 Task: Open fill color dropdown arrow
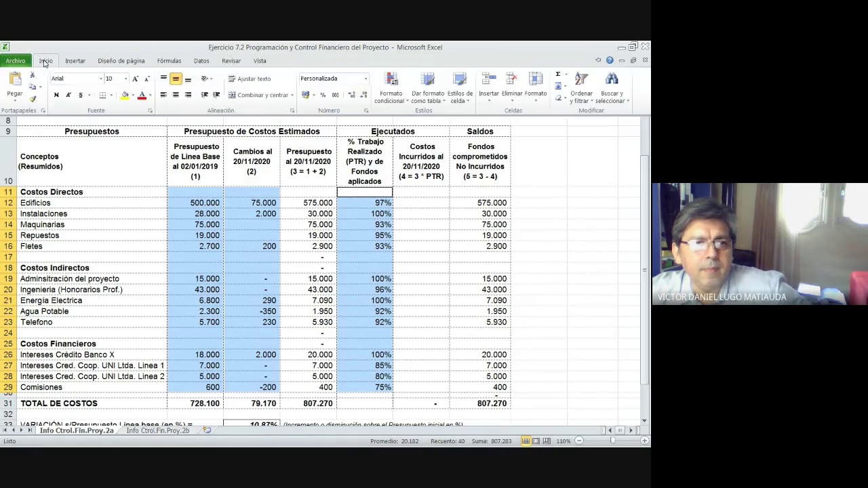click(x=132, y=96)
